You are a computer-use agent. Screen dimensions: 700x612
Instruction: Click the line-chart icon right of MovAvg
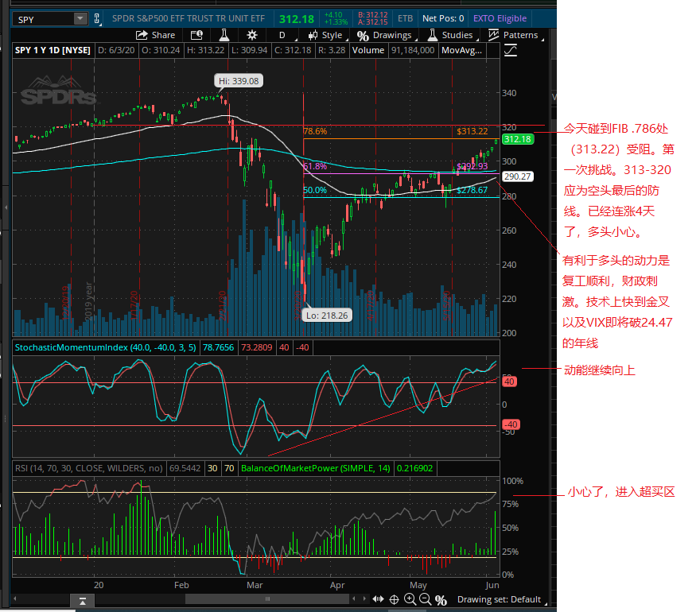coord(510,50)
